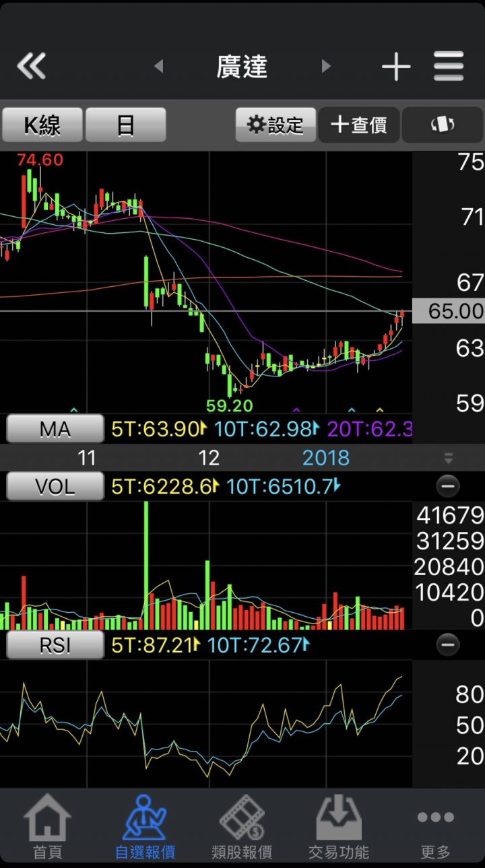Open the 類股報價 sector quotes tab
This screenshot has width=485, height=868.
tap(242, 828)
